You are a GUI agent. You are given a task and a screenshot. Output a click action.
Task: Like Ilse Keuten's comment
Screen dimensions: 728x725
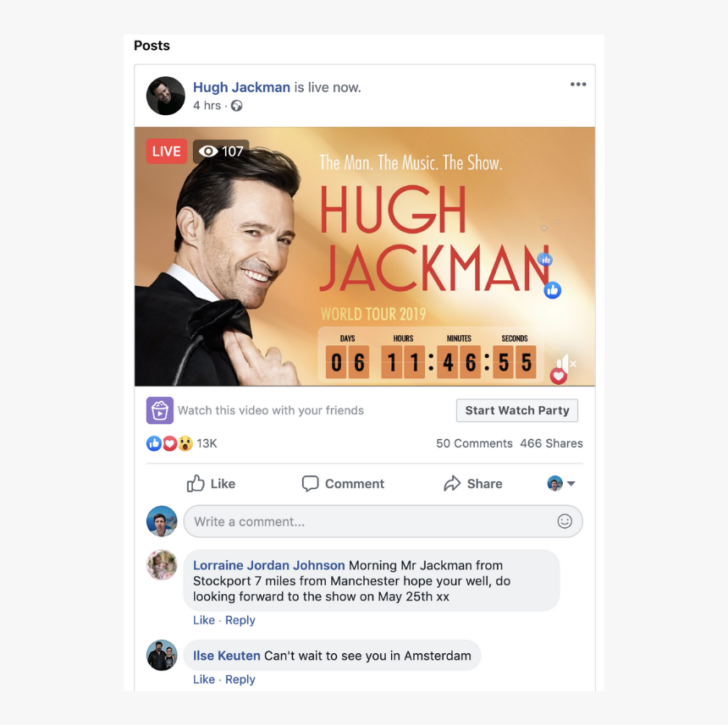pos(204,679)
